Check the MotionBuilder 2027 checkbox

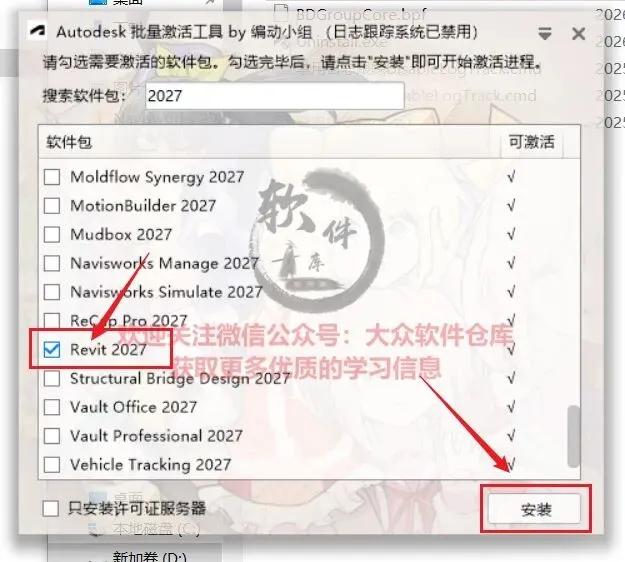tap(52, 206)
